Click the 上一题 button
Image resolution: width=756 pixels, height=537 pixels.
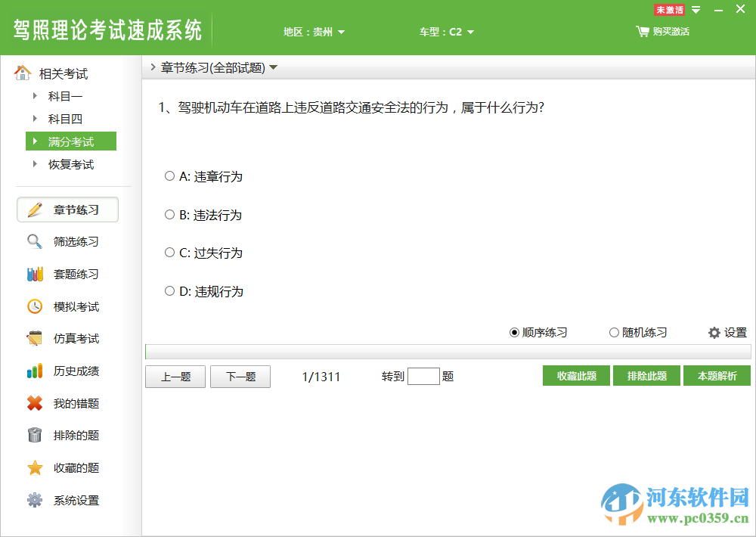[175, 377]
